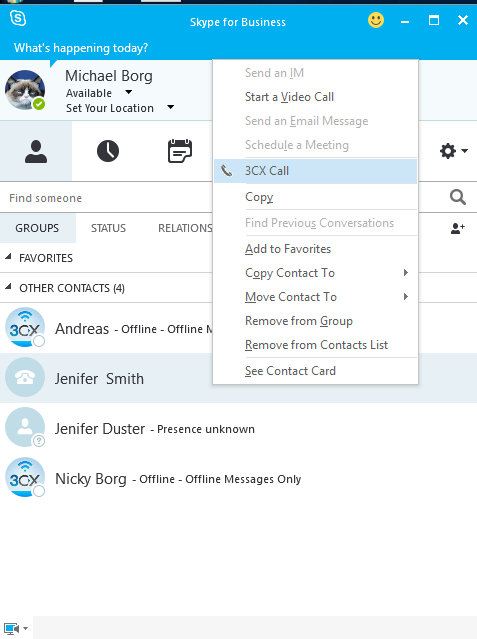Open the Contacts tab person icon
Screen dimensions: 477x639
(x=36, y=151)
